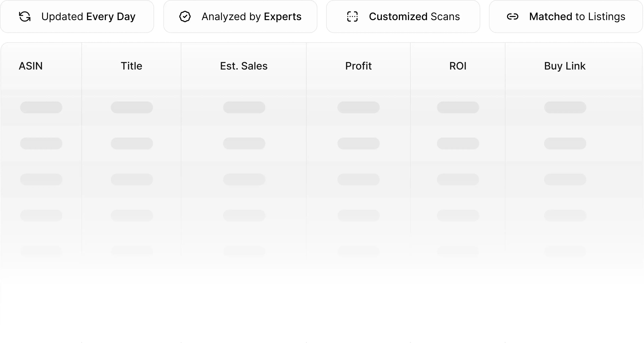The image size is (644, 343).
Task: Open the Matched to Listings card
Action: (566, 16)
